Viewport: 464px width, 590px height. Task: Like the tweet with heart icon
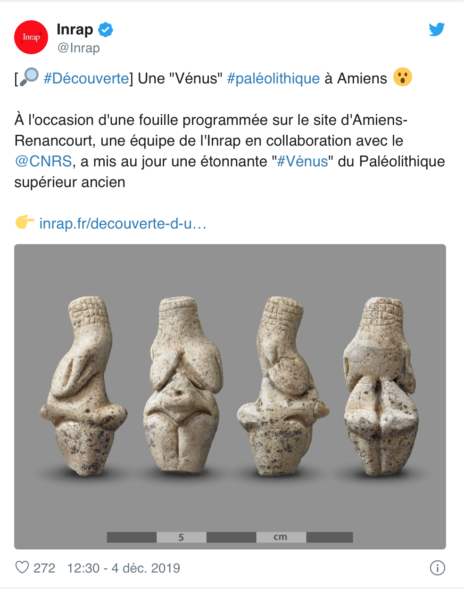(22, 567)
